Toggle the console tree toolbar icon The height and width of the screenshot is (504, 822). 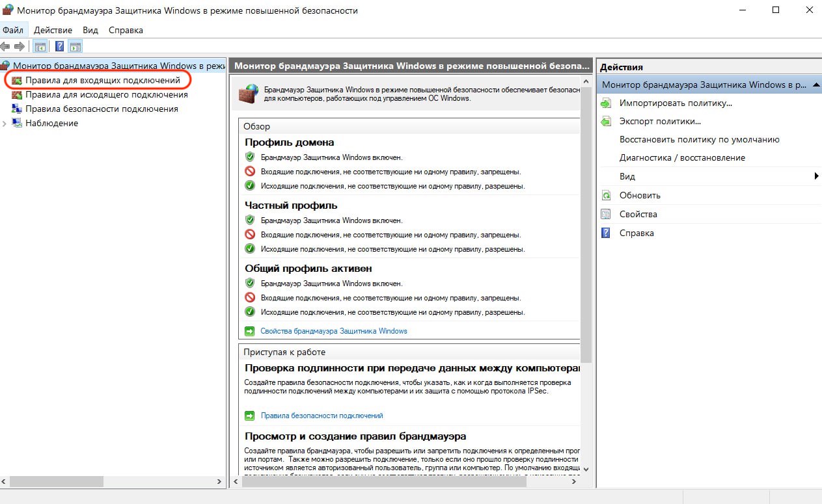40,47
